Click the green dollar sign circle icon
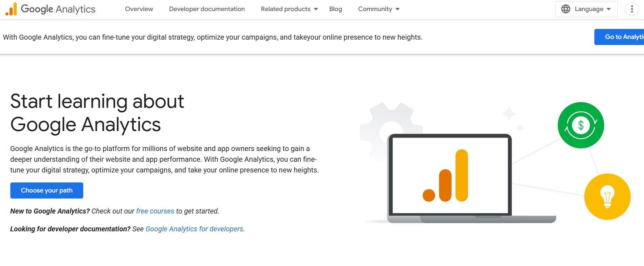 pos(581,125)
